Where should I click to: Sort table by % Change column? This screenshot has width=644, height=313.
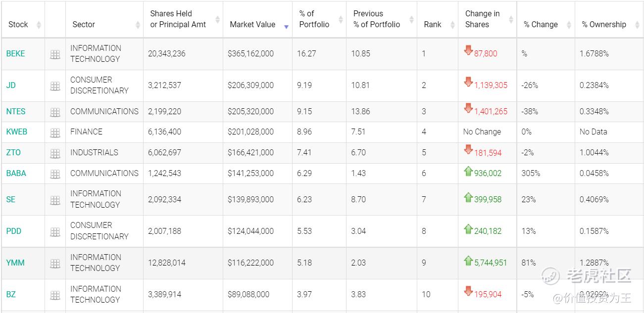click(569, 25)
